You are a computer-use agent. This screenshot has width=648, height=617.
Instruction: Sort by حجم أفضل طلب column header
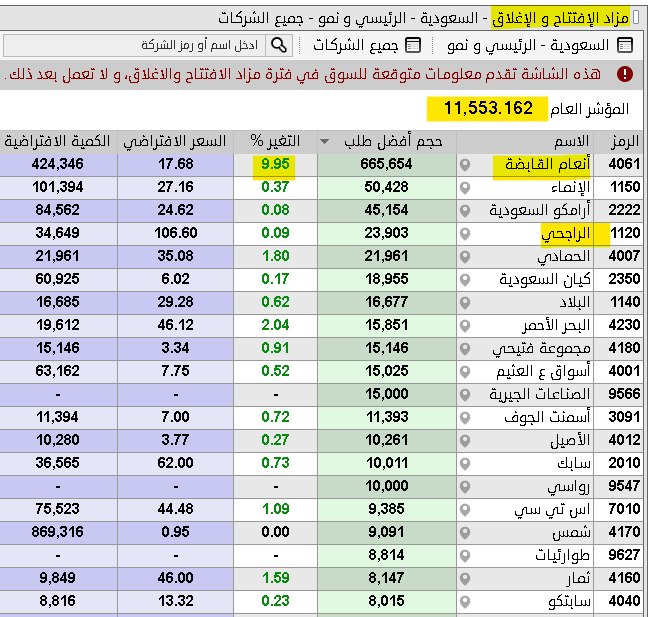coord(387,142)
